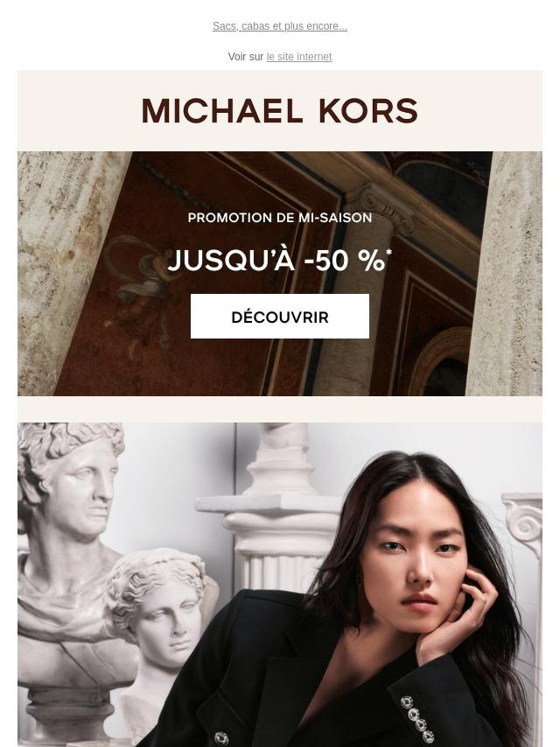Open the "Sacs, cabas et plus encore..." link
Screen dimensions: 560x747
pyautogui.click(x=280, y=26)
